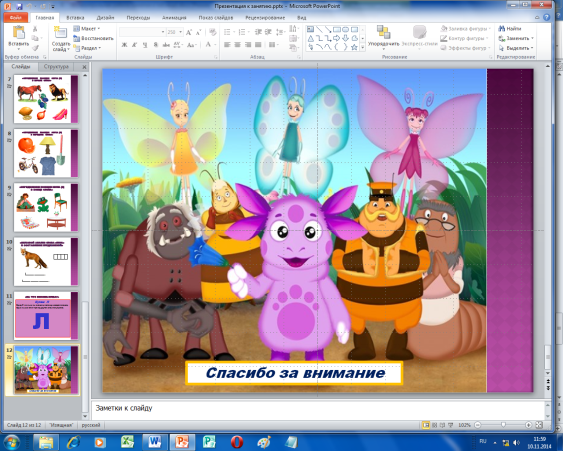Click the Decrease Font Size icon
The height and width of the screenshot is (451, 563).
[x=199, y=32]
